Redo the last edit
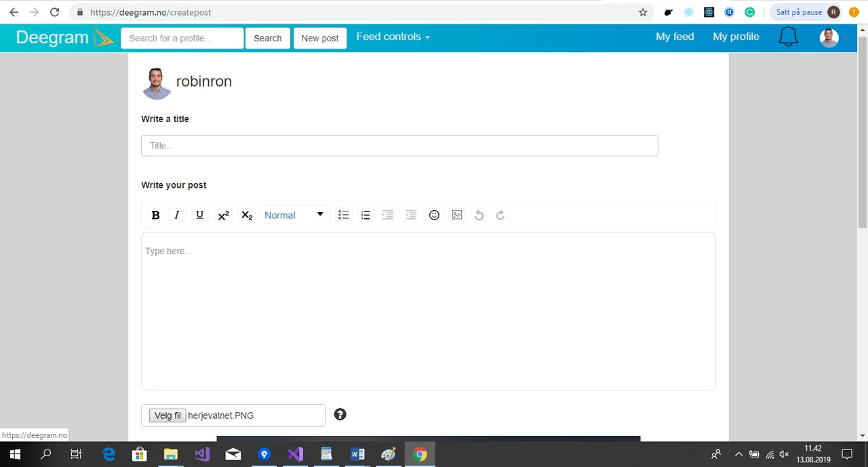Viewport: 868px width, 467px height. pos(500,215)
